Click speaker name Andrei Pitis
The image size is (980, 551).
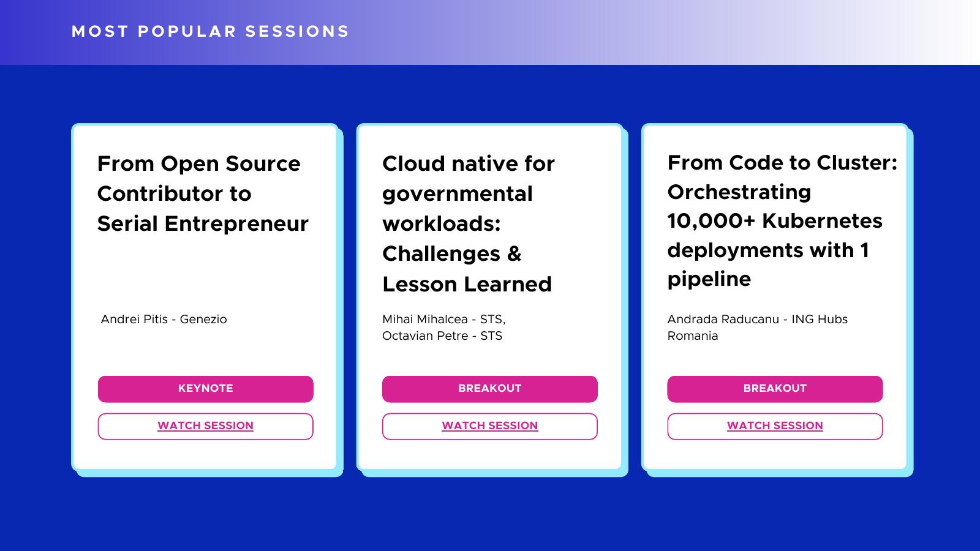point(134,320)
